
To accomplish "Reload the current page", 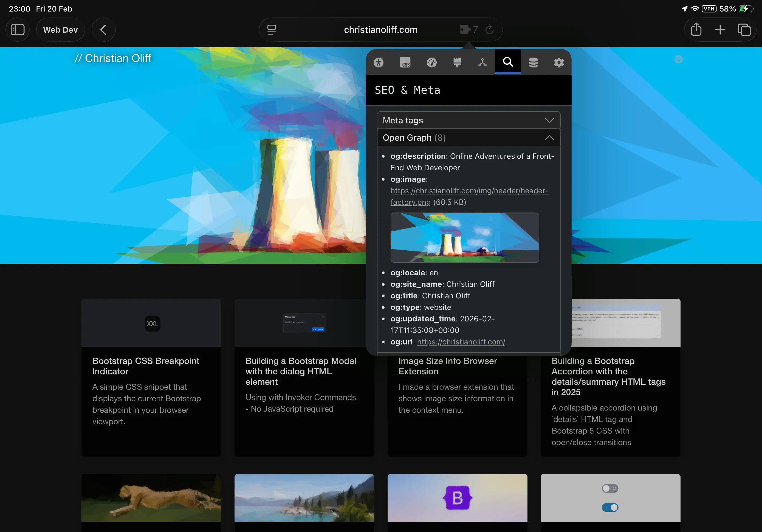I will 490,30.
